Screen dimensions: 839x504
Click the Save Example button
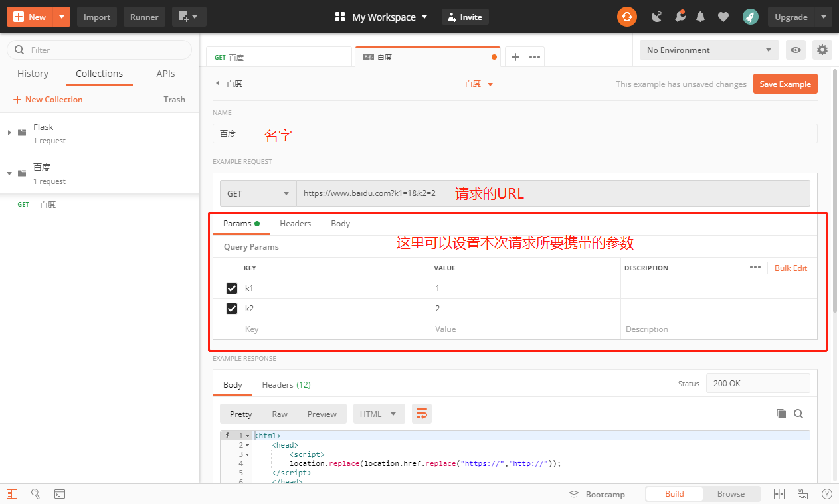(x=785, y=84)
